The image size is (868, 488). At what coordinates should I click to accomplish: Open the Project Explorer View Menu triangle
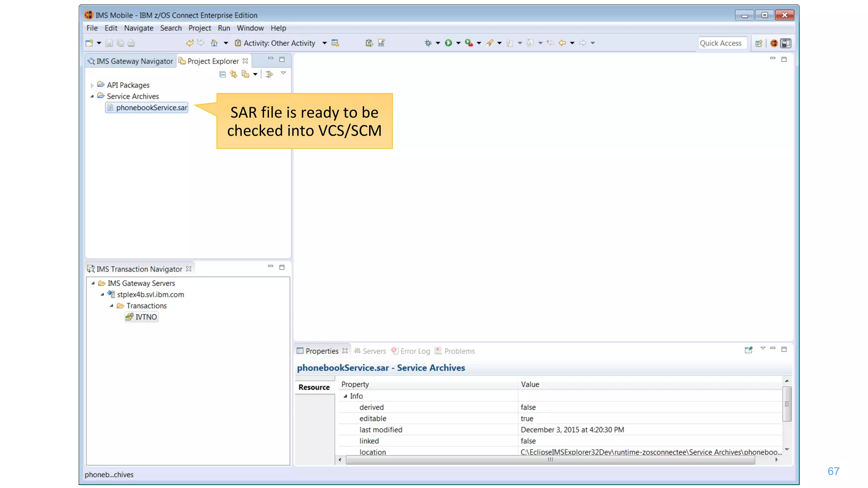284,73
